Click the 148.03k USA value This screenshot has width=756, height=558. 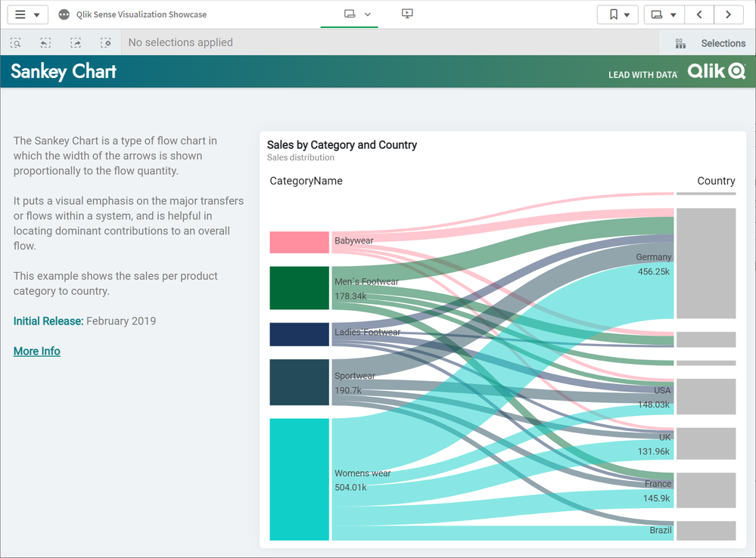point(654,405)
